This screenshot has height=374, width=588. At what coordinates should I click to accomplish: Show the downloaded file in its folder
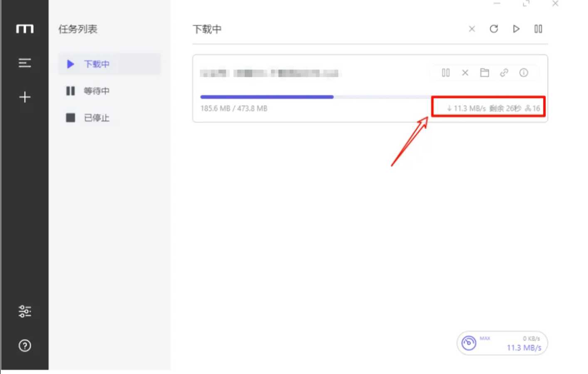click(x=484, y=73)
